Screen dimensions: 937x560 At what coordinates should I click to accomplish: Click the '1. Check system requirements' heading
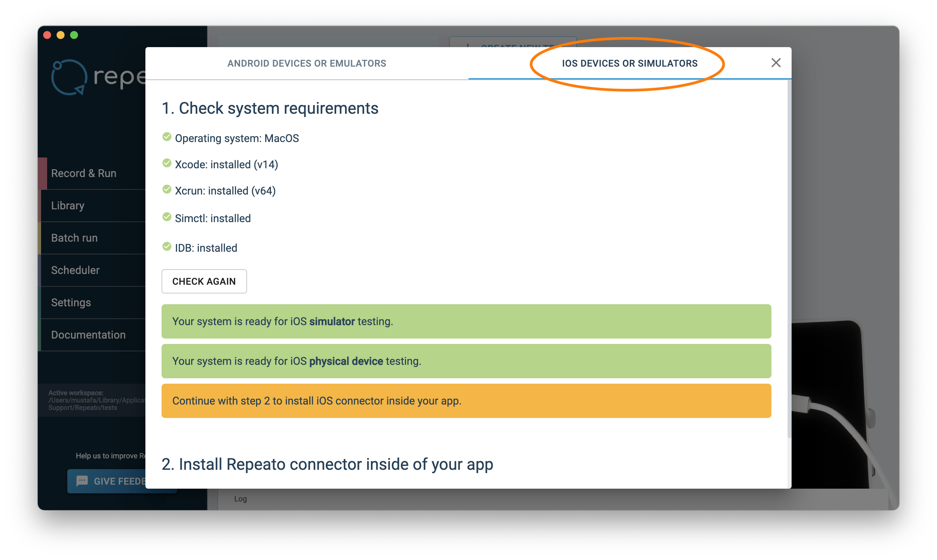click(x=270, y=108)
